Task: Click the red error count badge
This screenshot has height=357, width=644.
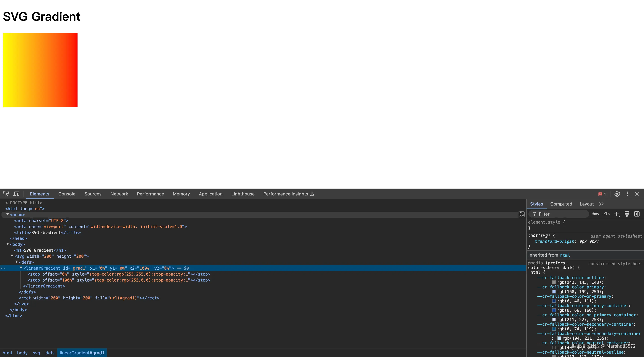Action: (x=602, y=194)
